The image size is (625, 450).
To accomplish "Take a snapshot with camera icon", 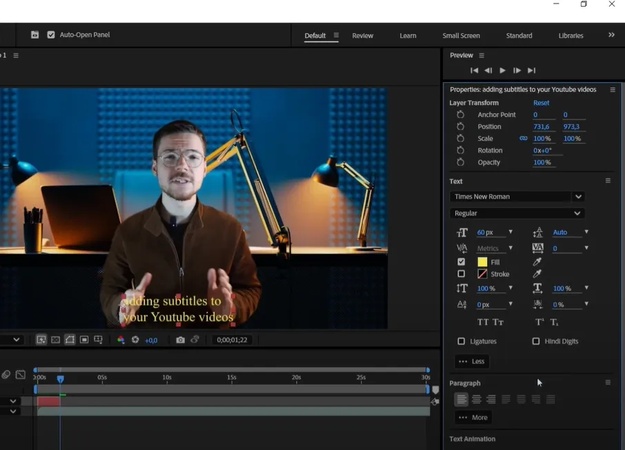I will [x=180, y=340].
